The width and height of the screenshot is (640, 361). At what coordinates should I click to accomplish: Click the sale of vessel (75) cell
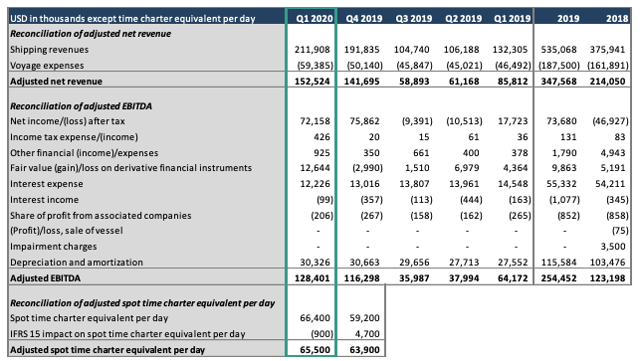620,231
